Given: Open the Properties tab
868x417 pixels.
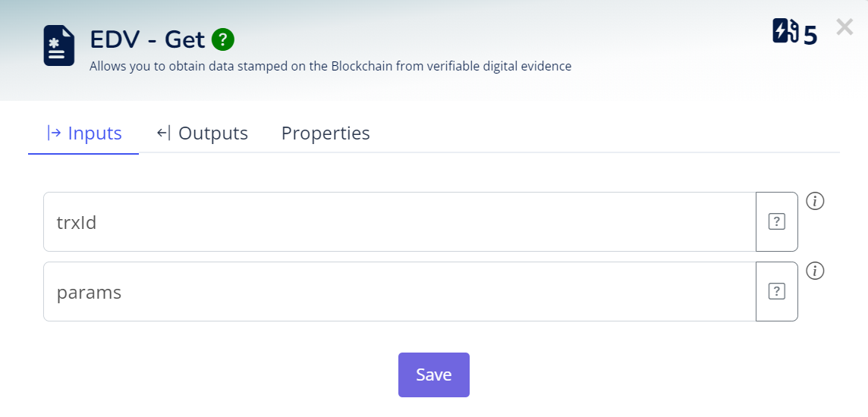Looking at the screenshot, I should click(x=325, y=133).
